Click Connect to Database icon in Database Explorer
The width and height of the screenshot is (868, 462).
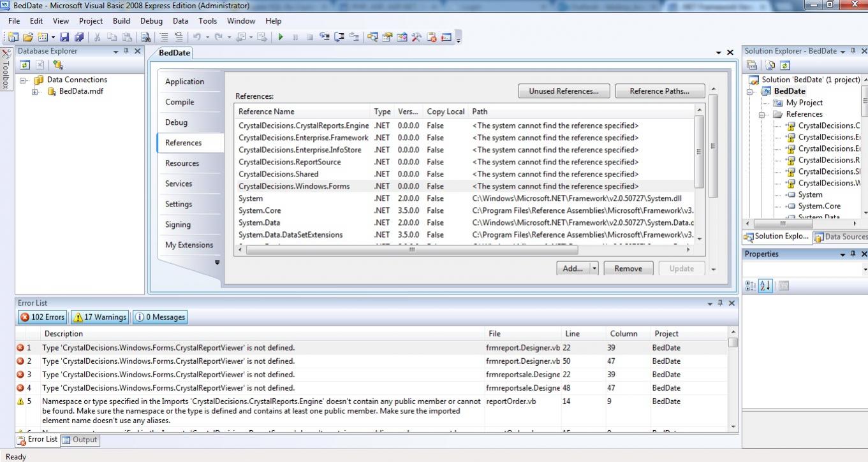(58, 64)
